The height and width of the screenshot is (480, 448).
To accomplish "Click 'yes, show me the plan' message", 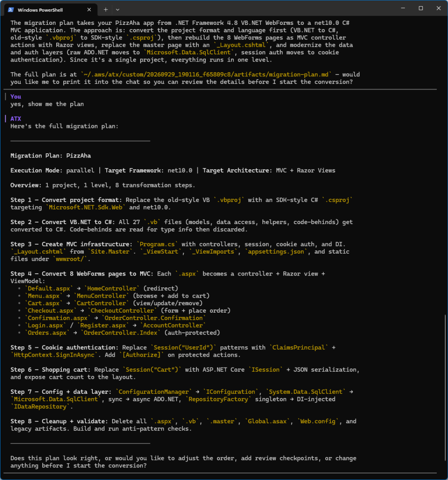I will [47, 104].
